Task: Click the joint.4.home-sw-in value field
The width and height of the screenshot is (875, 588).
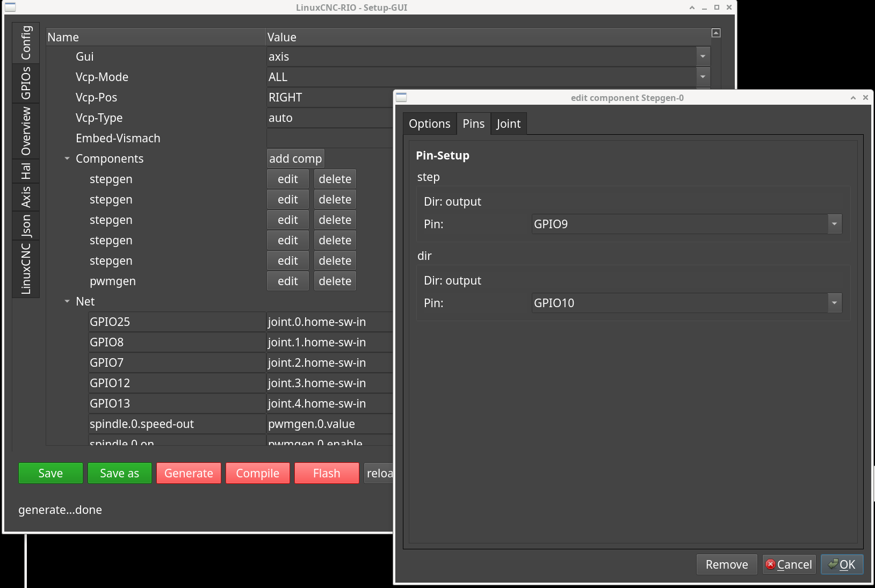Action: [330, 403]
